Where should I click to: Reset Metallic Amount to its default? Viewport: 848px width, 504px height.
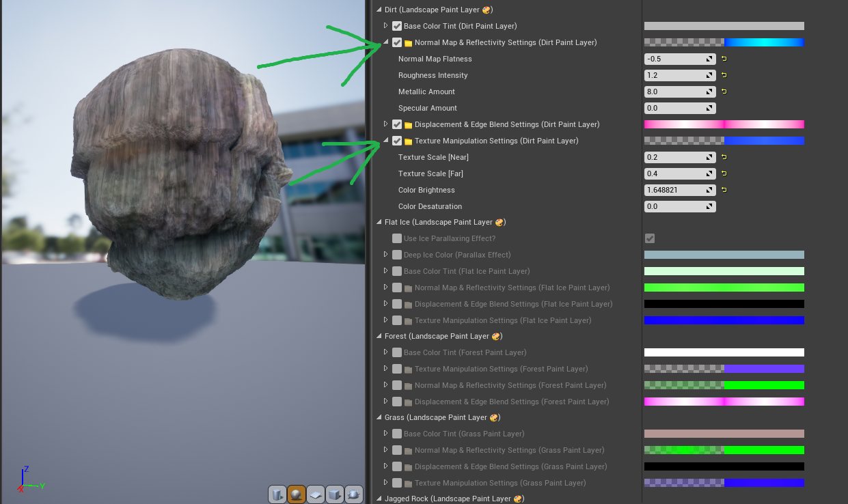[723, 92]
